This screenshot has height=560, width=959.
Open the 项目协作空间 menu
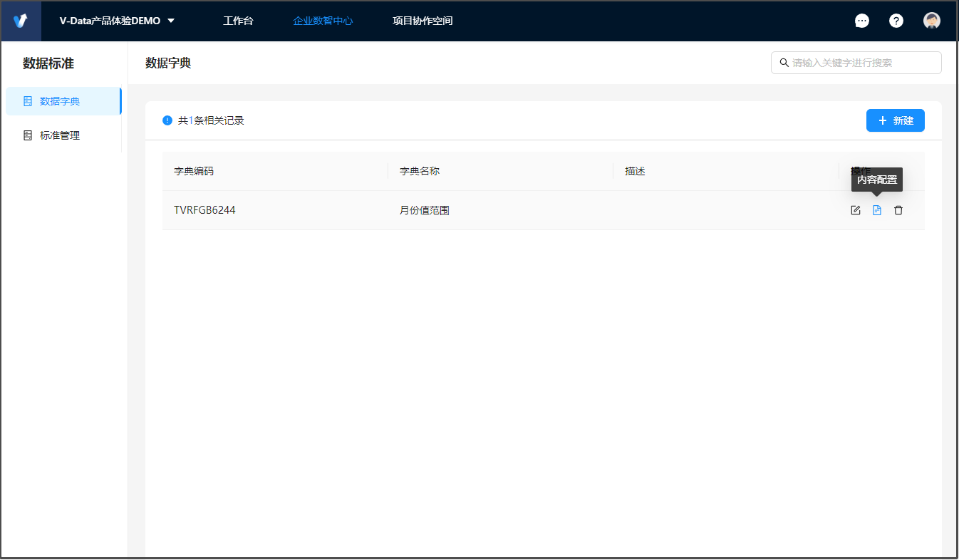(423, 21)
